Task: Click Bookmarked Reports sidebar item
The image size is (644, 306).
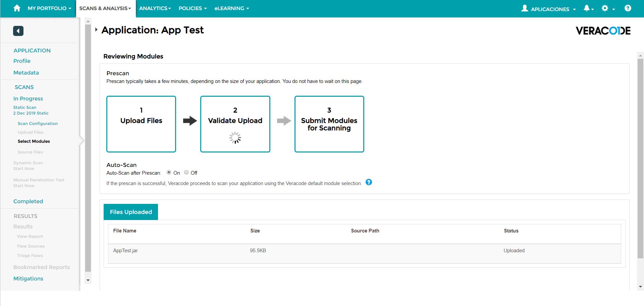Action: coord(42,267)
